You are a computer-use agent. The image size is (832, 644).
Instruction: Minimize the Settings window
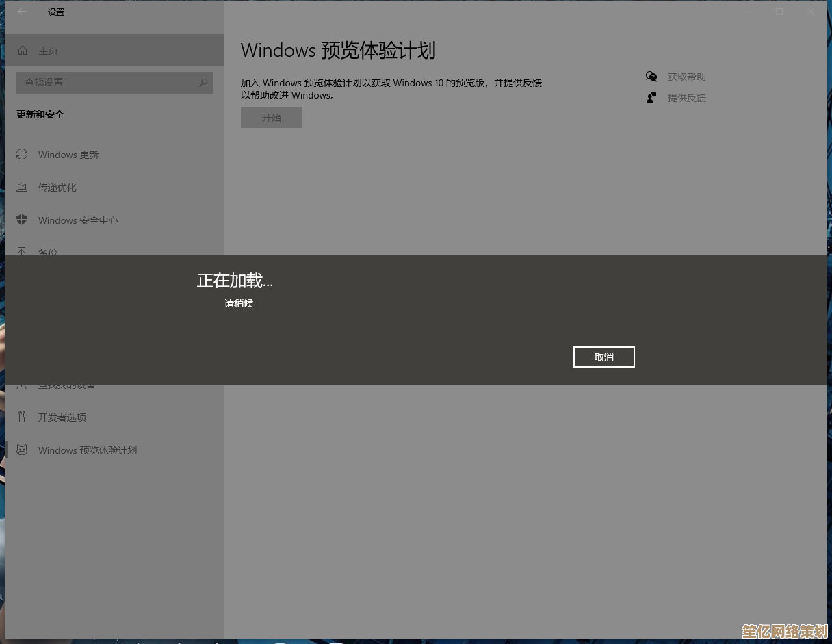pos(747,12)
